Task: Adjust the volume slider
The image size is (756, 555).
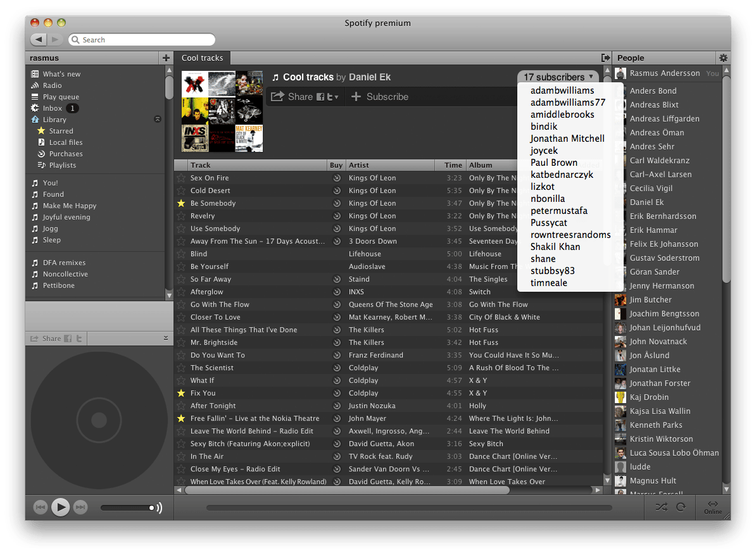Action: (128, 508)
